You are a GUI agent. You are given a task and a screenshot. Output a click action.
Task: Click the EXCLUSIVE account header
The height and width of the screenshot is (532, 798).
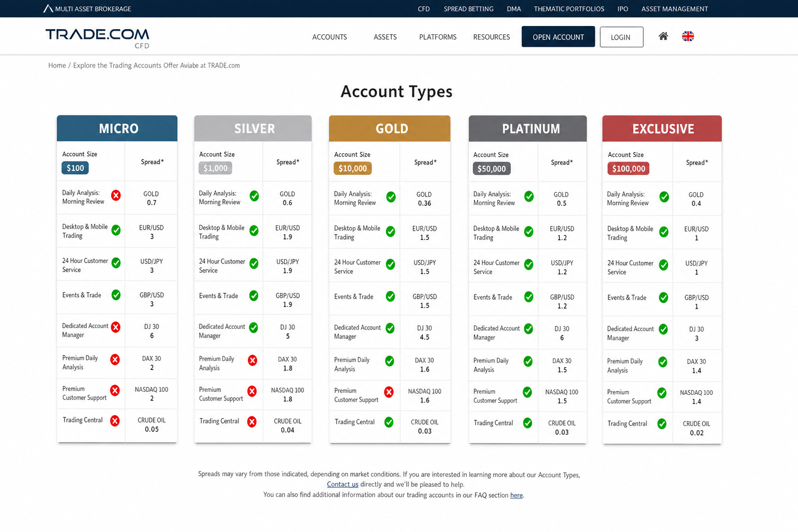click(x=662, y=128)
